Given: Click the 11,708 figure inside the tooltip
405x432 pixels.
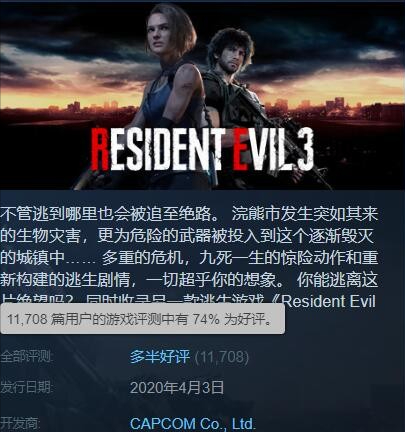Looking at the screenshot, I should pyautogui.click(x=27, y=319).
